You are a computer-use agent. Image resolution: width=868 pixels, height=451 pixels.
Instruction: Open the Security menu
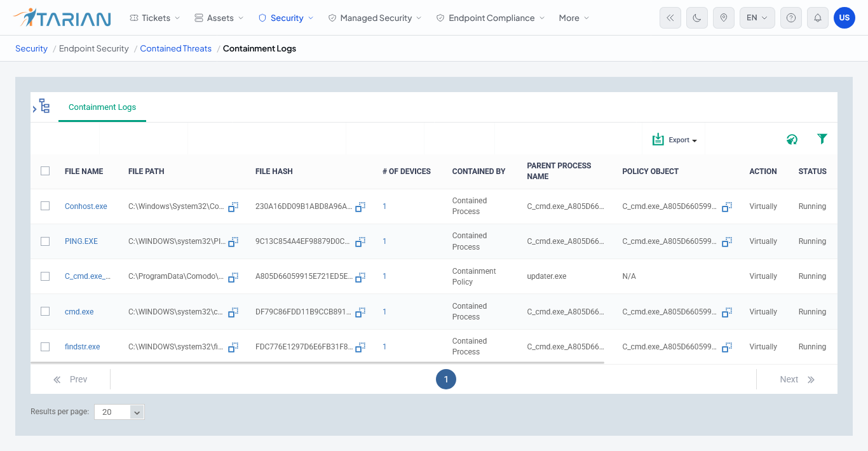286,18
